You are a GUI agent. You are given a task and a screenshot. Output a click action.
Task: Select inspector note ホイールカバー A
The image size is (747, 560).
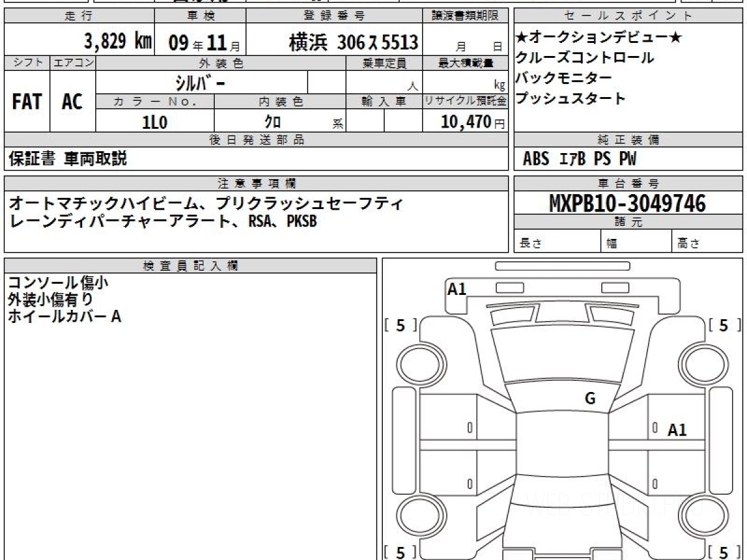tap(64, 316)
